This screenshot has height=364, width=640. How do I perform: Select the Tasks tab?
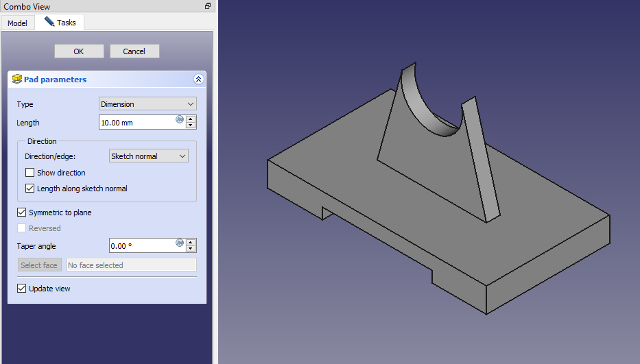[60, 23]
